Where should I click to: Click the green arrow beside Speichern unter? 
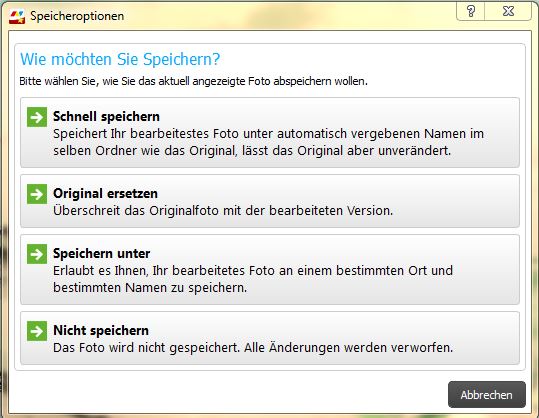tap(37, 254)
